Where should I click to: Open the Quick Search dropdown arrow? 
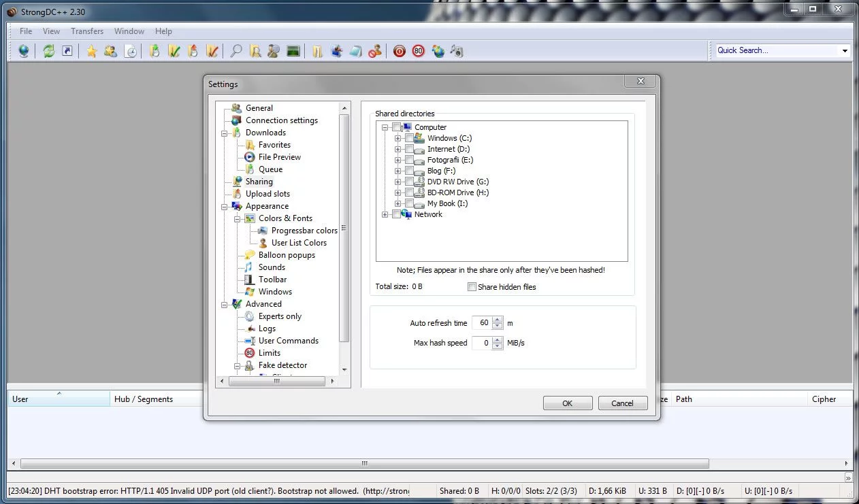(845, 50)
